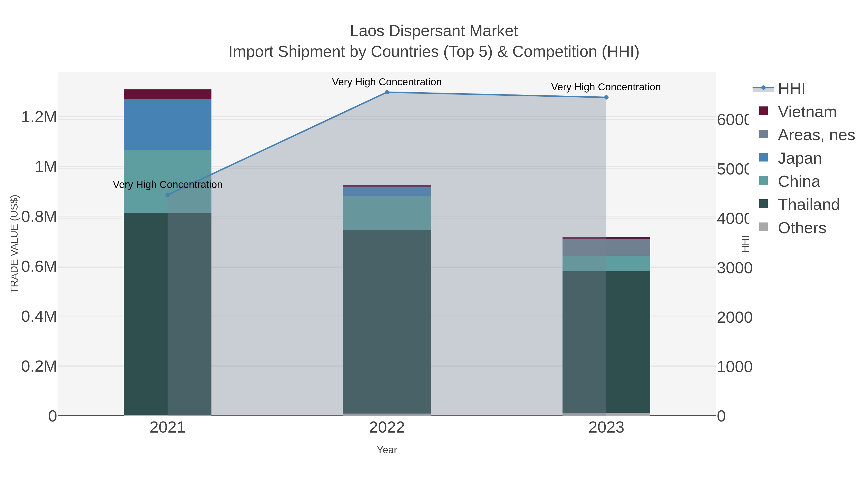
Task: Click the HHI data point for 2021
Action: [x=168, y=195]
